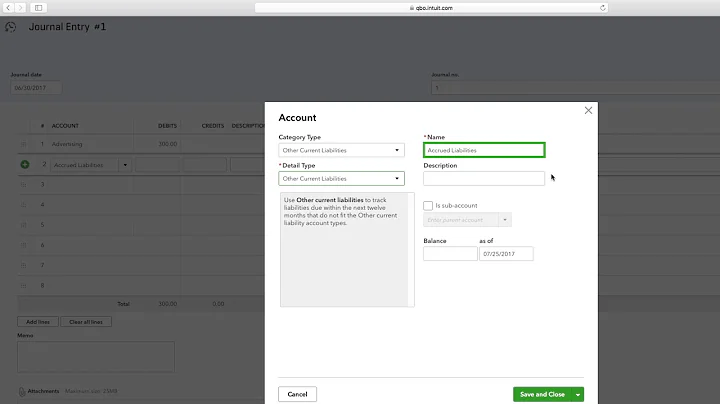This screenshot has width=720, height=404.
Task: Click the green plus icon on line 2
Action: pyautogui.click(x=25, y=164)
